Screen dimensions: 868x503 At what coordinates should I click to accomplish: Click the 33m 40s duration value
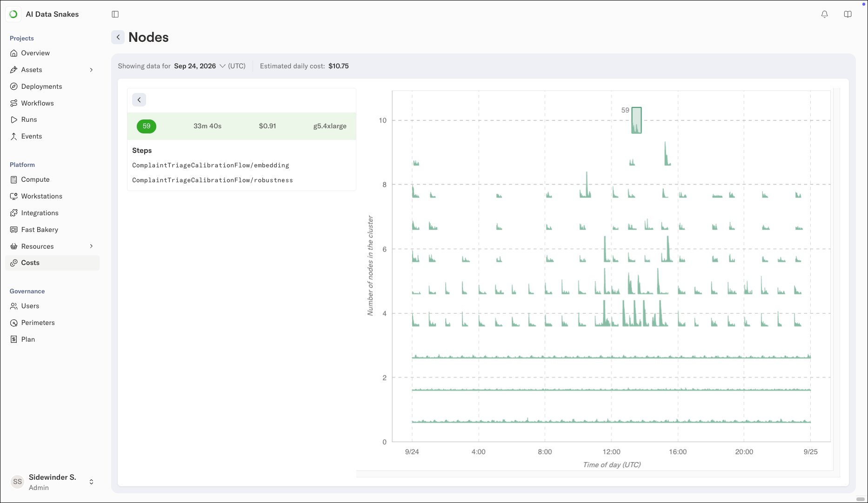pyautogui.click(x=207, y=126)
